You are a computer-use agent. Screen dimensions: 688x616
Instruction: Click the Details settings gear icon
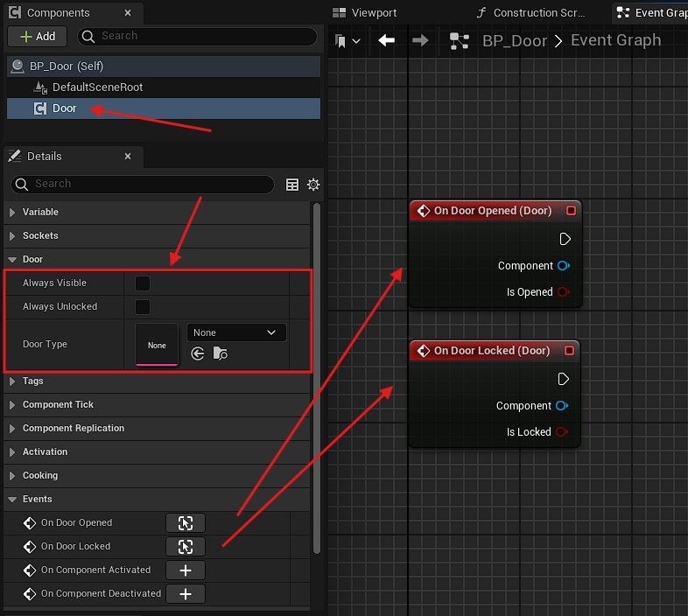click(313, 185)
